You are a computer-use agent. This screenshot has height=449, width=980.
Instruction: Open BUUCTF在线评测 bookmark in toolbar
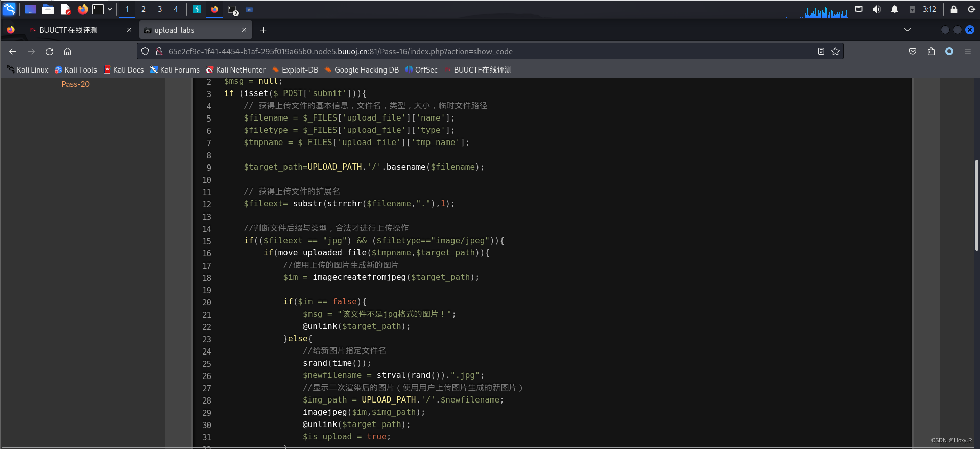[477, 70]
